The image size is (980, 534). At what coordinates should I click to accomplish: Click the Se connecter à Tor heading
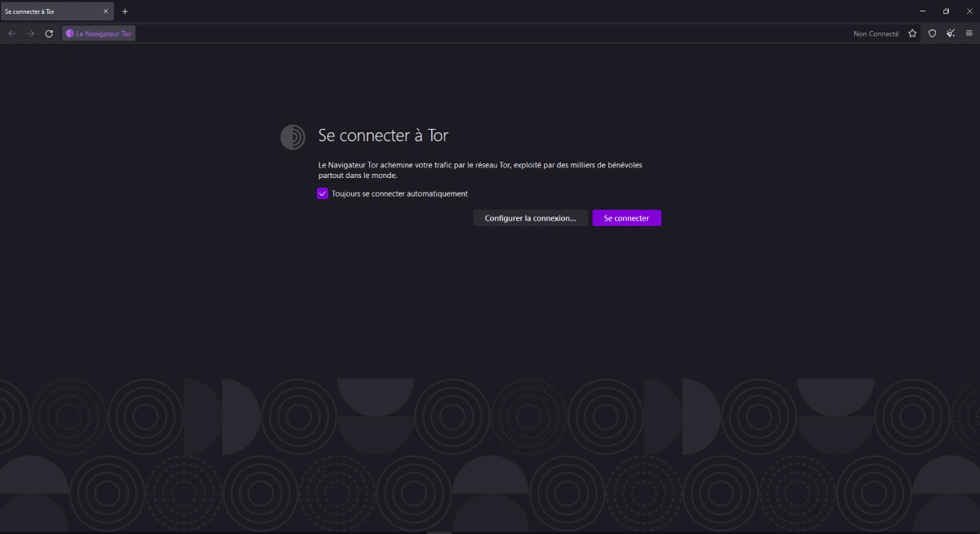[383, 136]
